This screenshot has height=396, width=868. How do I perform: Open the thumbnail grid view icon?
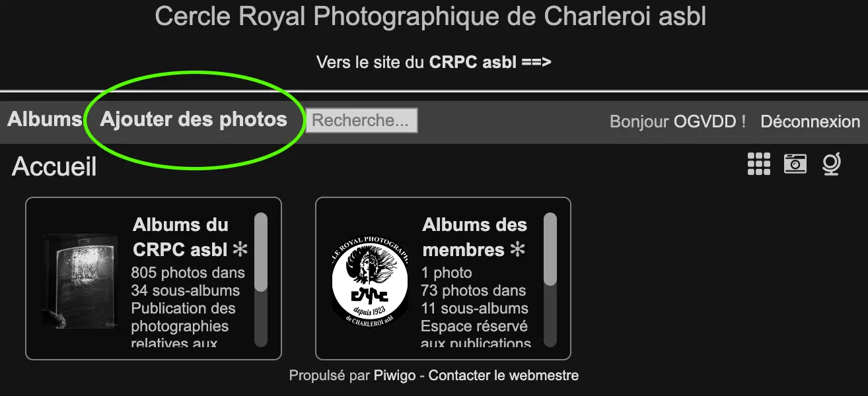(759, 164)
